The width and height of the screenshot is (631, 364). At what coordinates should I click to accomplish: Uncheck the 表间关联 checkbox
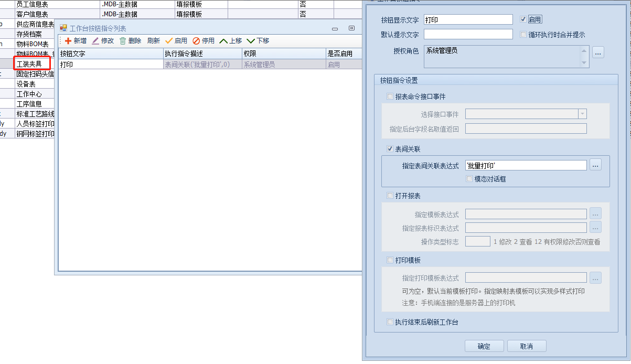tap(390, 149)
